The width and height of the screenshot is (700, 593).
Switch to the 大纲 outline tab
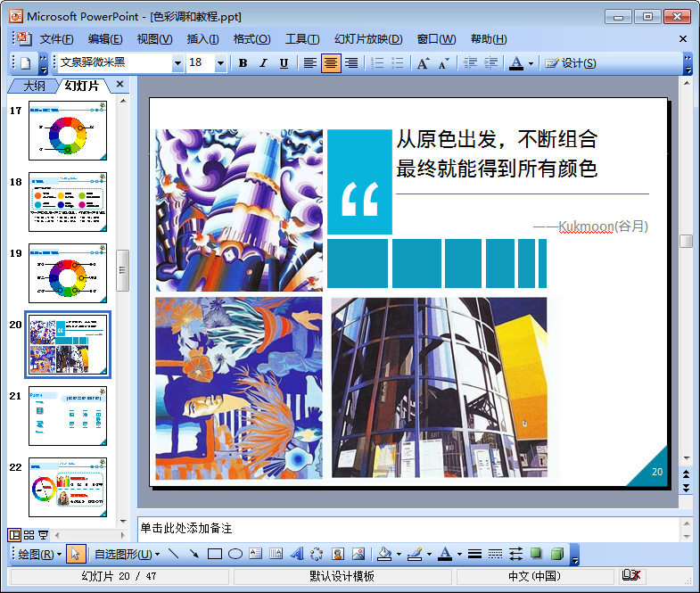pos(34,86)
